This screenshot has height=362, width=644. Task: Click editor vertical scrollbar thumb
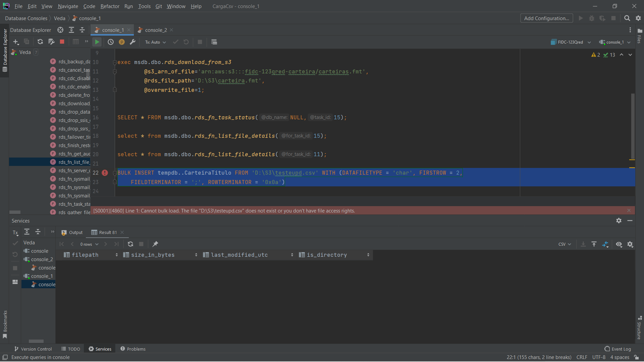pyautogui.click(x=633, y=127)
